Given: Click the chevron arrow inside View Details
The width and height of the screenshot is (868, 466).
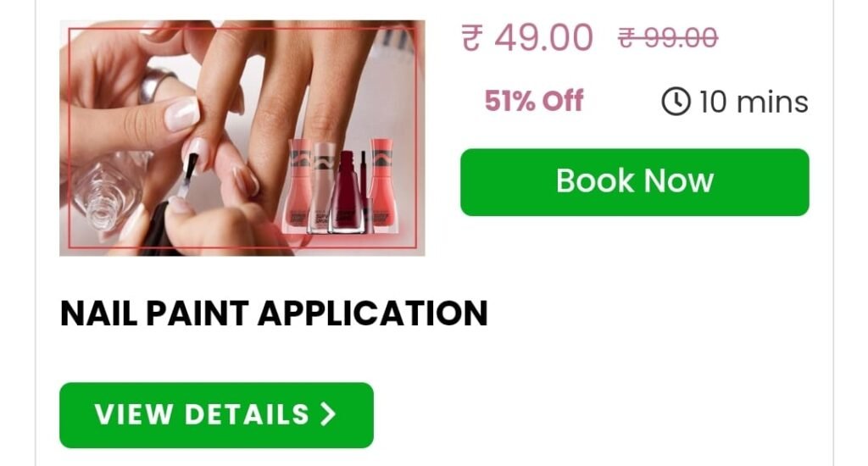Looking at the screenshot, I should click(328, 414).
